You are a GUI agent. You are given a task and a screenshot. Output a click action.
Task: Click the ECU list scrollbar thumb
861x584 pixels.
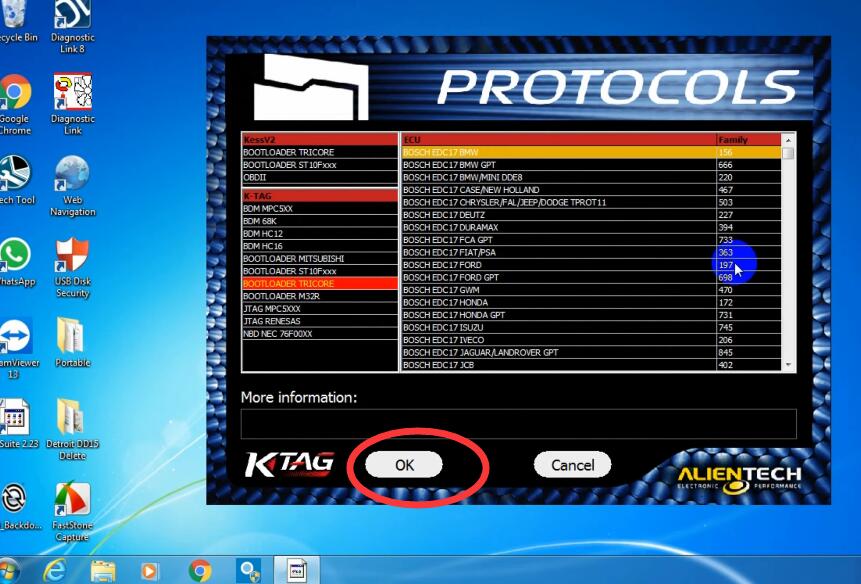[788, 153]
